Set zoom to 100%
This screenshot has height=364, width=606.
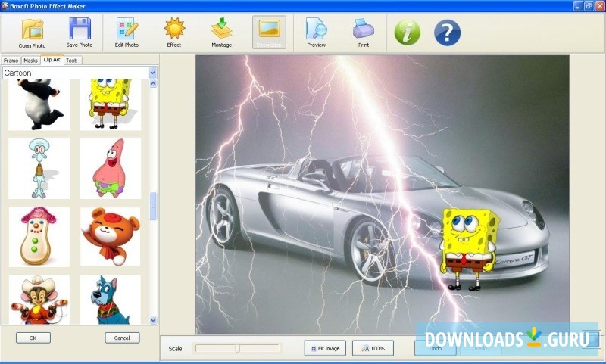tap(373, 348)
